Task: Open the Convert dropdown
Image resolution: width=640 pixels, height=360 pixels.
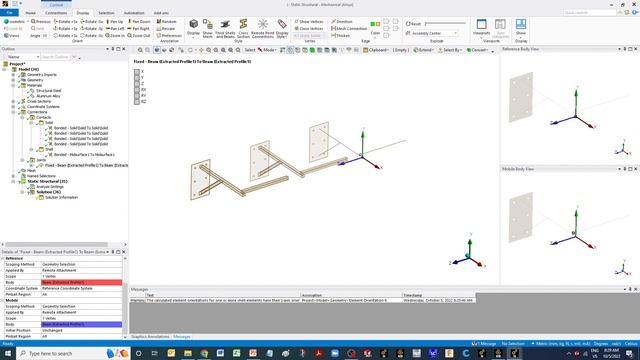Action: pyautogui.click(x=478, y=50)
